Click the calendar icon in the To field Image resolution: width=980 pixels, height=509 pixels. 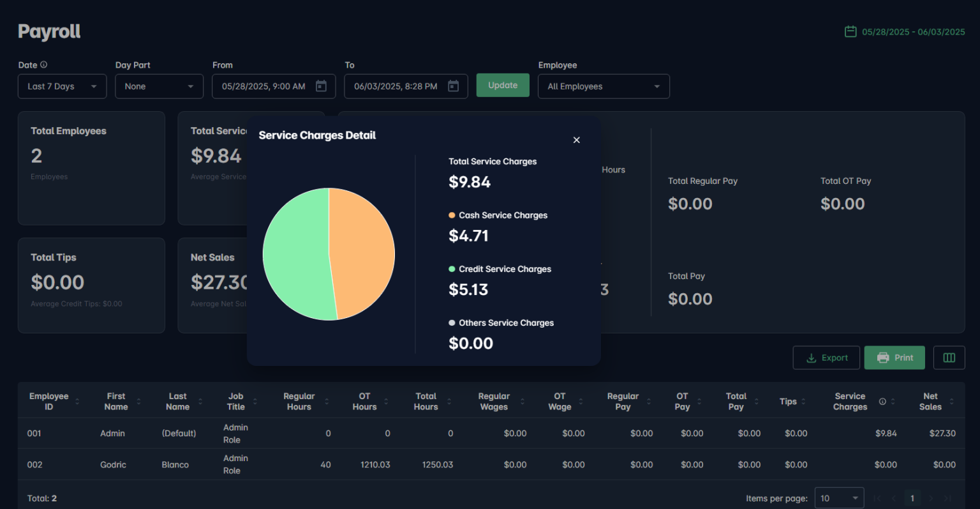tap(454, 86)
